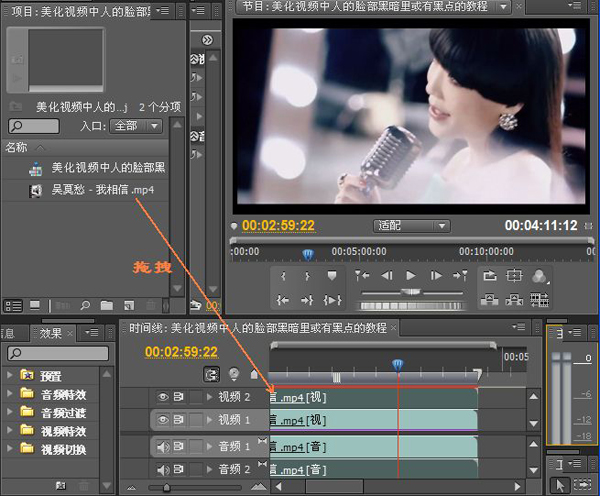Hide the 视频 1 track with its eye icon
The image size is (600, 496).
click(163, 420)
